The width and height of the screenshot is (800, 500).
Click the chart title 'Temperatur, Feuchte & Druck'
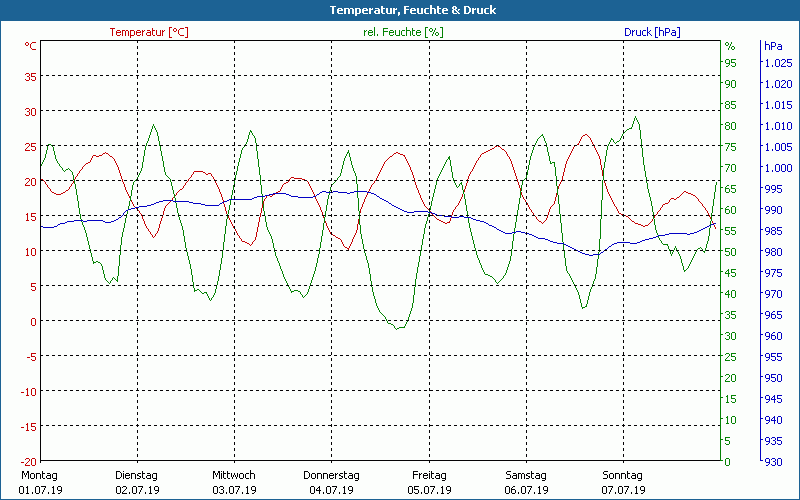click(x=399, y=10)
